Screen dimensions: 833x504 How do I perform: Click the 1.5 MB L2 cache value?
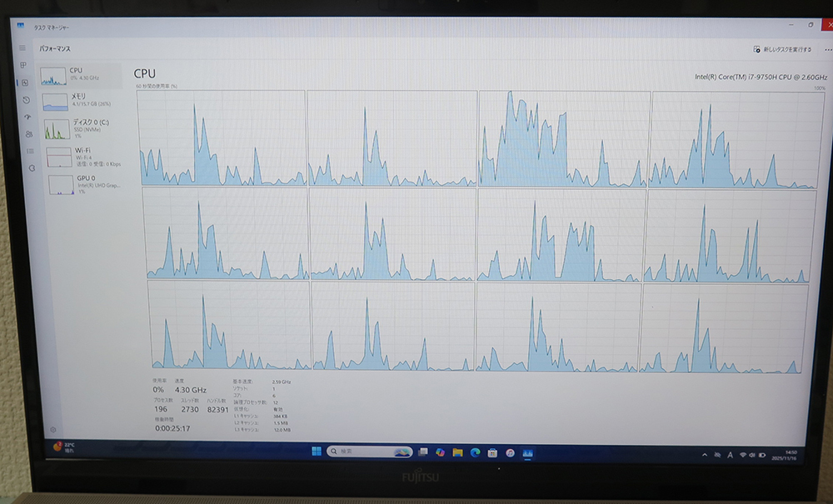[x=281, y=423]
